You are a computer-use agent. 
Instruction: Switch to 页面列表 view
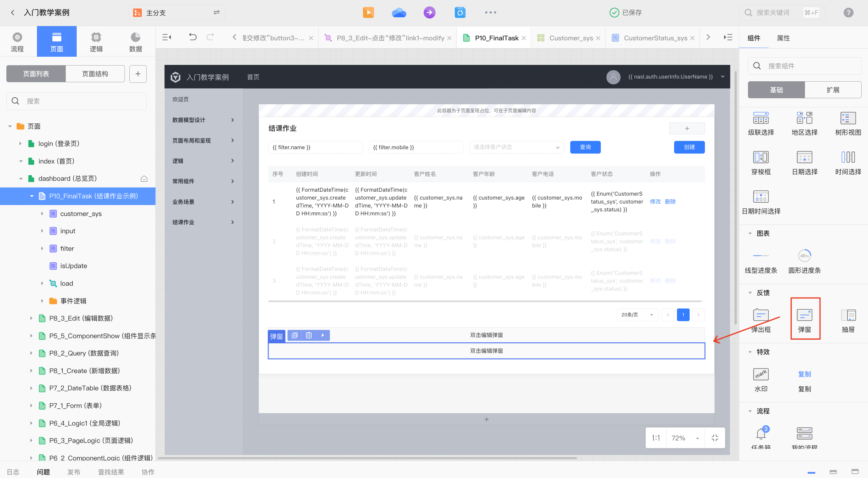point(36,74)
